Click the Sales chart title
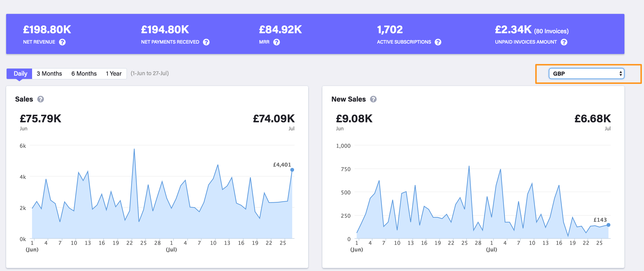 click(x=24, y=99)
